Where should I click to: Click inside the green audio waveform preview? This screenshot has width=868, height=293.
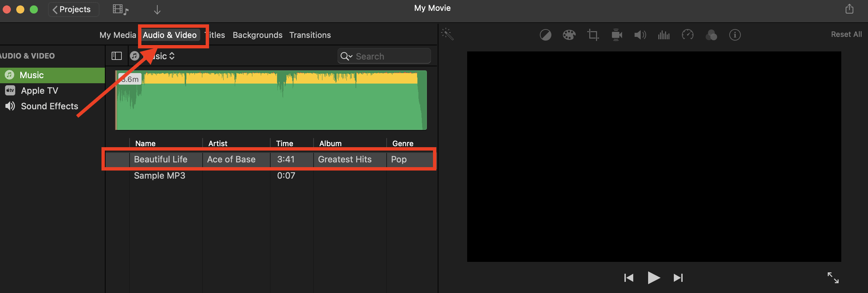coord(271,105)
